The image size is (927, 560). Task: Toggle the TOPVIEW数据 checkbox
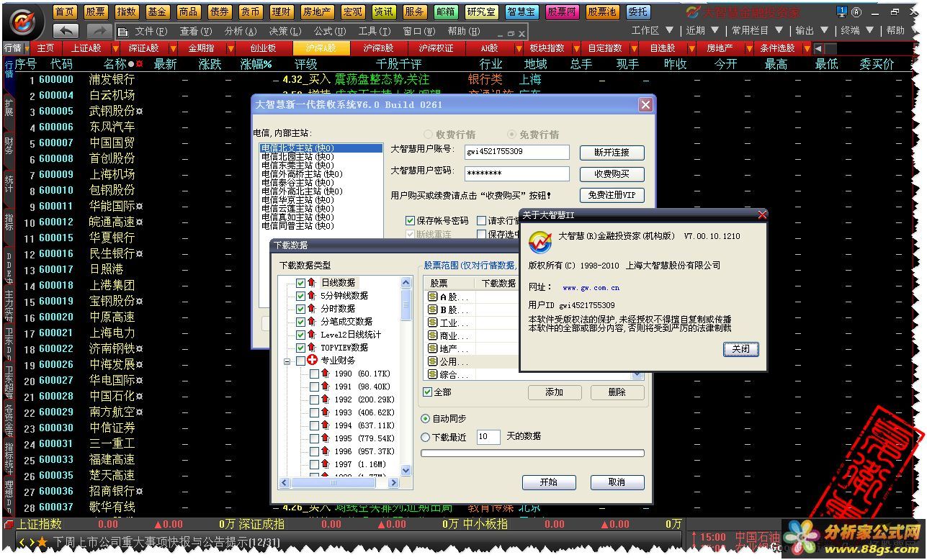point(300,348)
